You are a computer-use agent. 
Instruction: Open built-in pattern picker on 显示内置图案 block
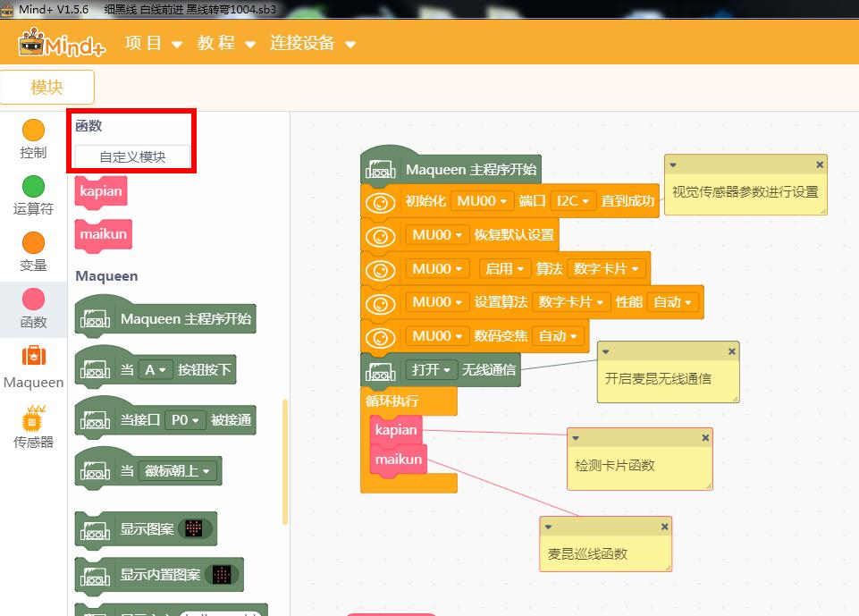(x=222, y=574)
